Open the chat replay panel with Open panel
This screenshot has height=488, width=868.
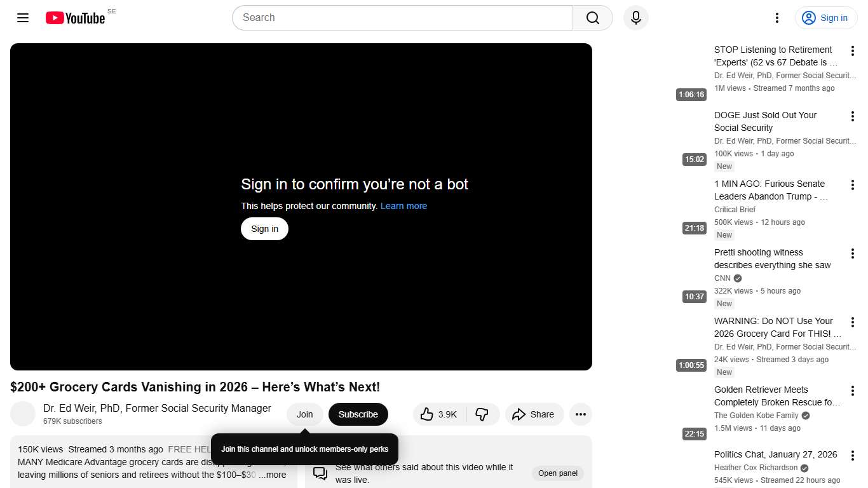coord(557,473)
